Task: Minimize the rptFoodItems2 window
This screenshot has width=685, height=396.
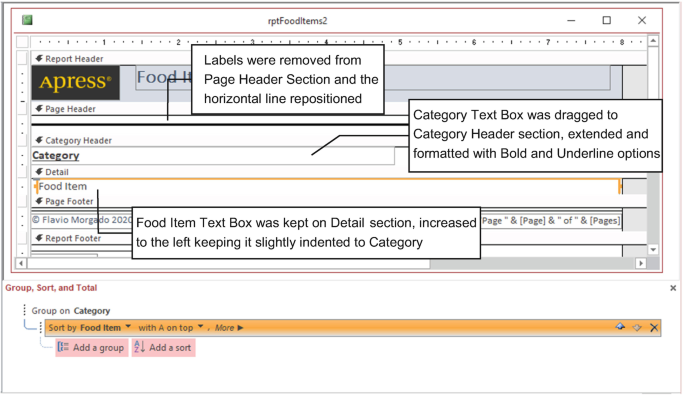Action: click(571, 21)
